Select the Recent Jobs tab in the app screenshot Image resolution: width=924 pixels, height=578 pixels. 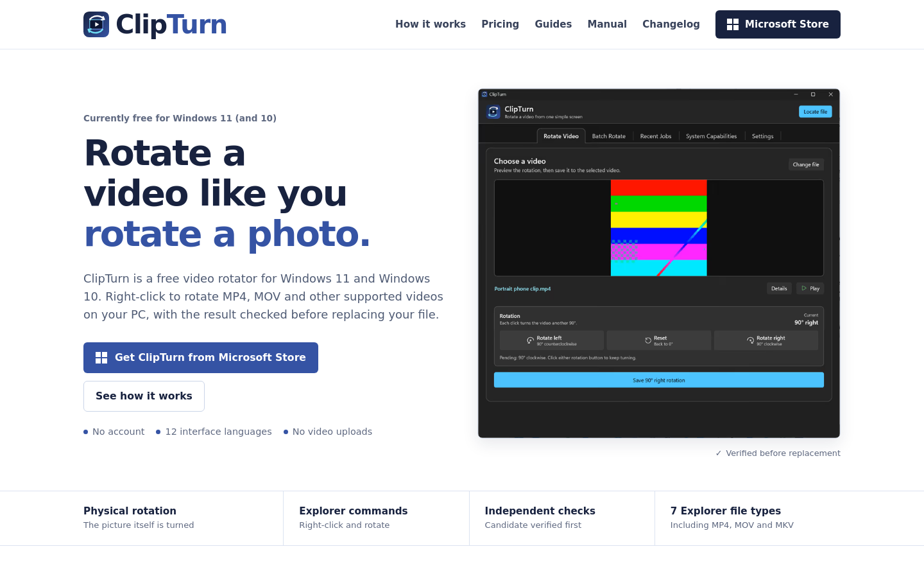(656, 136)
